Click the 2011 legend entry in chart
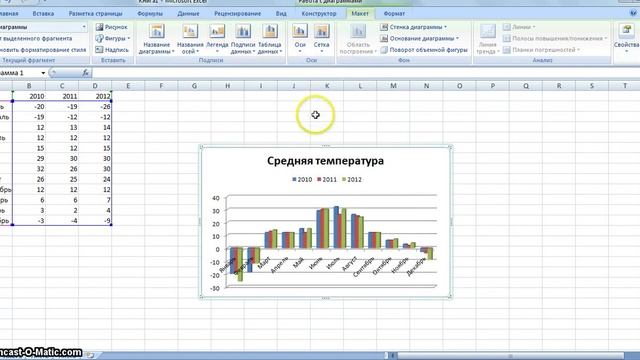The height and width of the screenshot is (360, 640). pos(327,179)
